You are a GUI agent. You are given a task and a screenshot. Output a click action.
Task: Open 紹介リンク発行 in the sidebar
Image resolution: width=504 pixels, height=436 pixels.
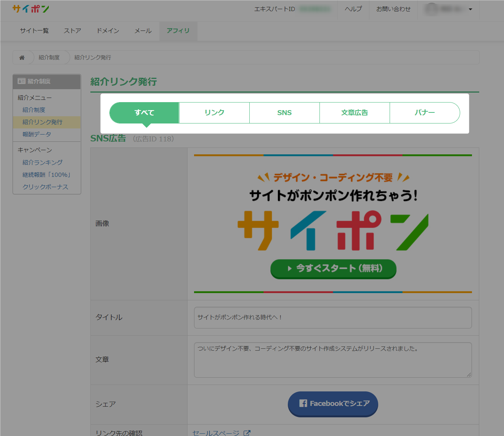[x=42, y=122]
